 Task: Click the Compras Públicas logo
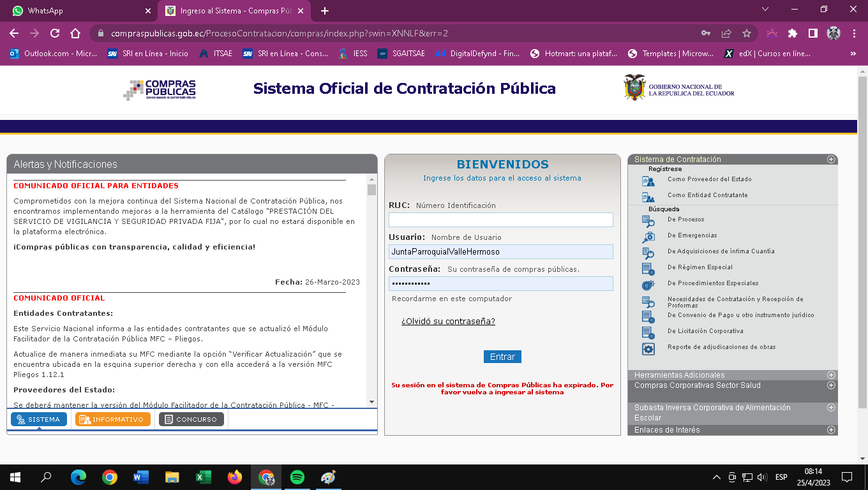point(160,89)
